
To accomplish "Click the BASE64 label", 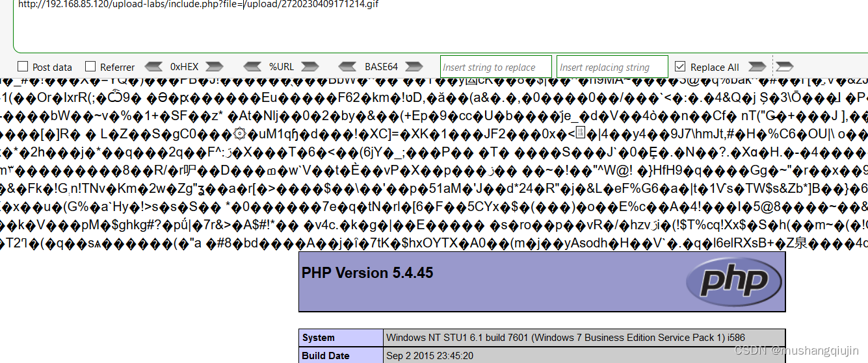I will point(381,67).
